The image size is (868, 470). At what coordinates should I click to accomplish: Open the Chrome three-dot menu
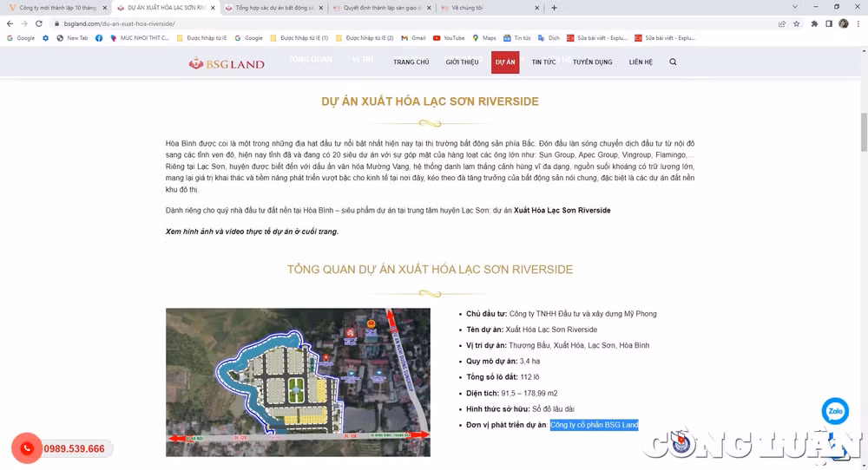point(858,23)
